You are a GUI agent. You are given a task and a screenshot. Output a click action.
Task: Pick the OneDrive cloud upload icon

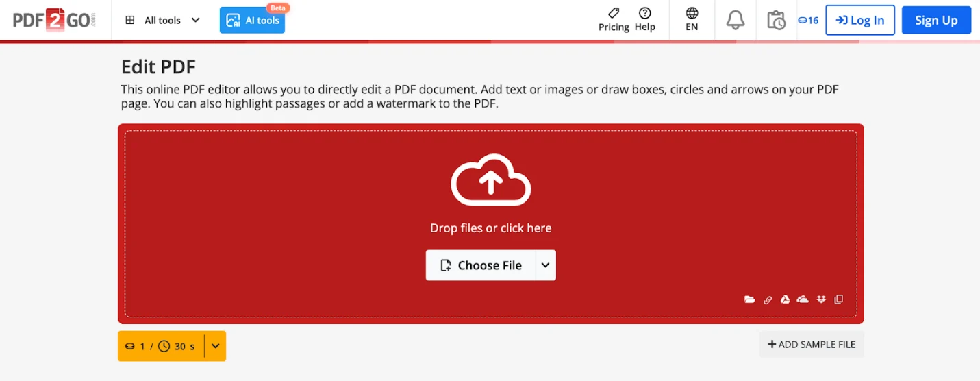(803, 299)
